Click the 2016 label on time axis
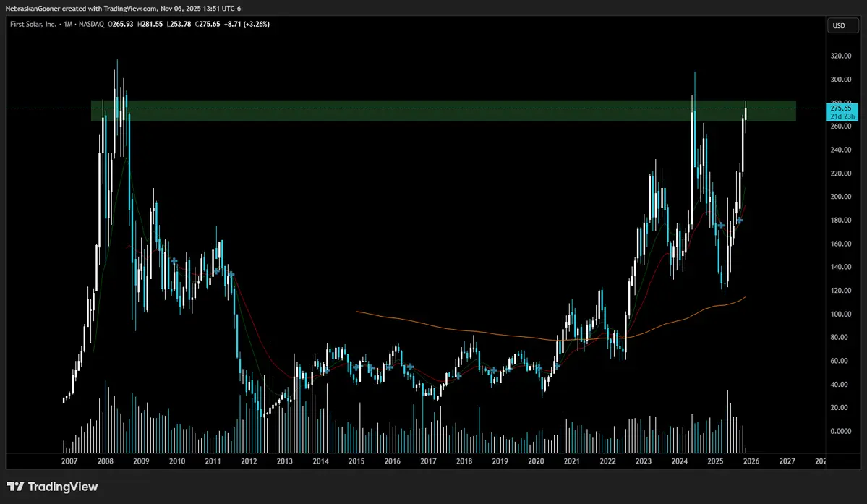 tap(393, 461)
